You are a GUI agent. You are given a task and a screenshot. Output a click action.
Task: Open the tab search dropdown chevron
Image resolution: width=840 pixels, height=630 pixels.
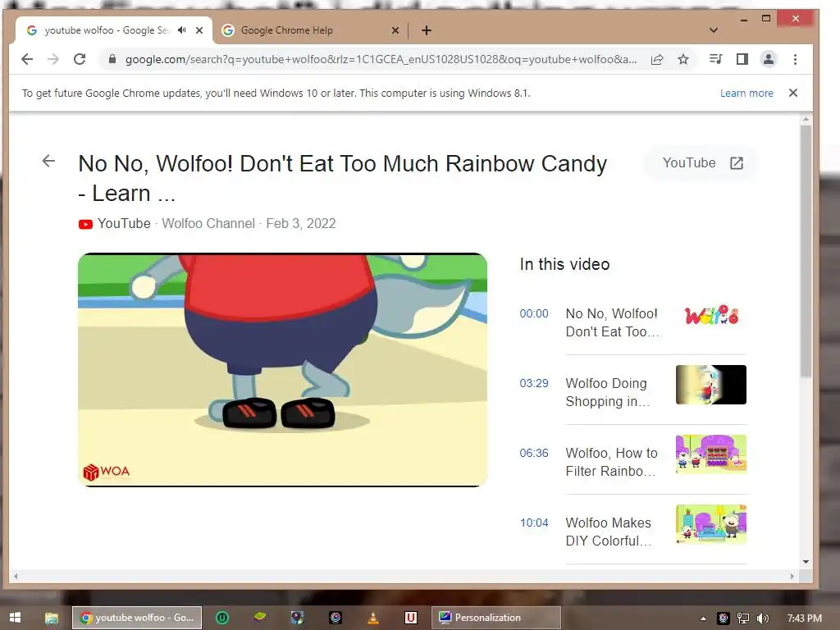tap(713, 30)
